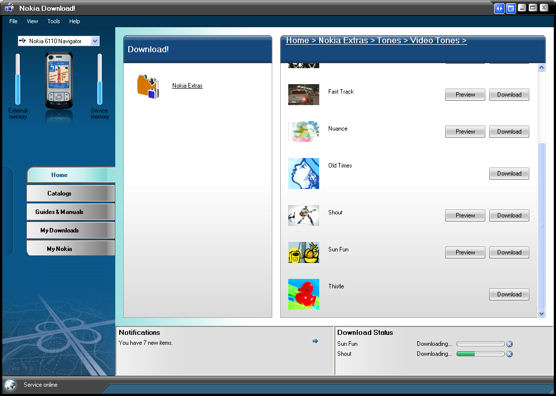Cancel the Sun Fun download
The width and height of the screenshot is (556, 396).
[x=510, y=344]
